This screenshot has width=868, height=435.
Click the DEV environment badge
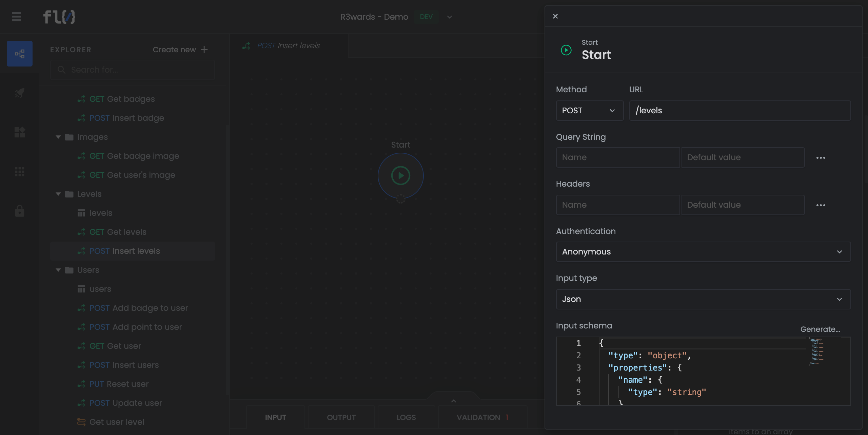(426, 17)
